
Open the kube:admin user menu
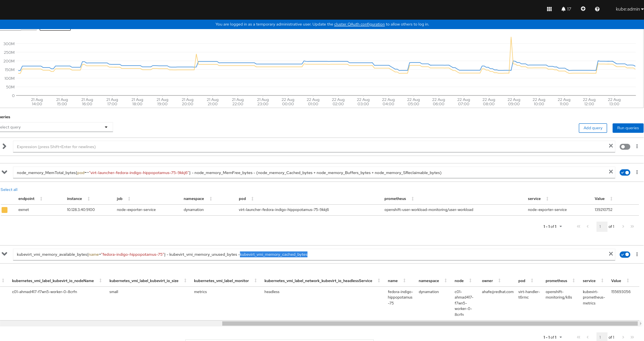(x=629, y=9)
